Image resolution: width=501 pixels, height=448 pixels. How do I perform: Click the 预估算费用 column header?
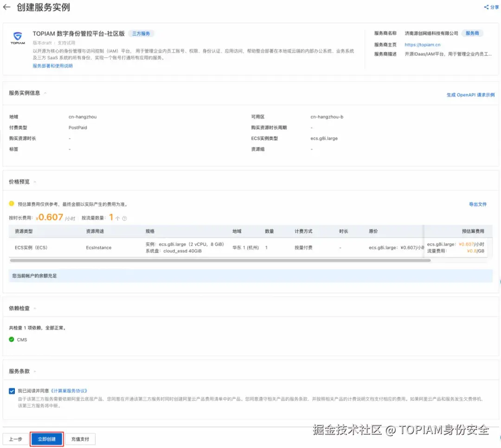click(x=473, y=231)
